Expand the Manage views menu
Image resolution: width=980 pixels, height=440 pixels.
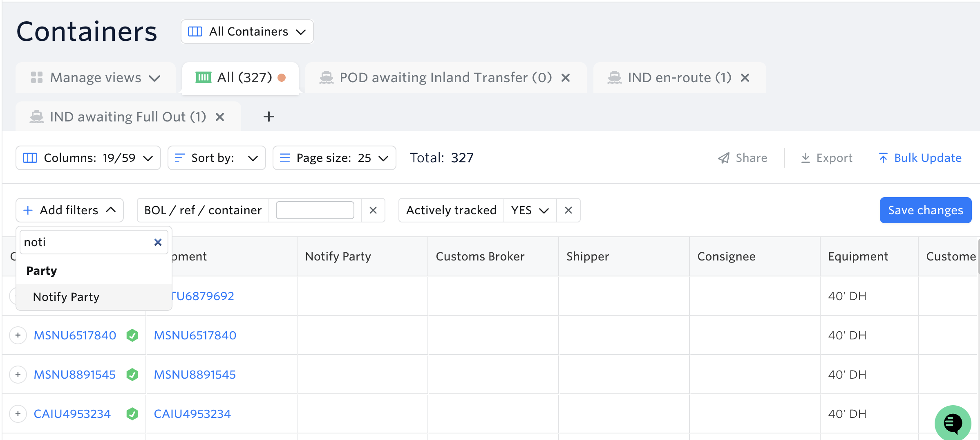click(96, 78)
